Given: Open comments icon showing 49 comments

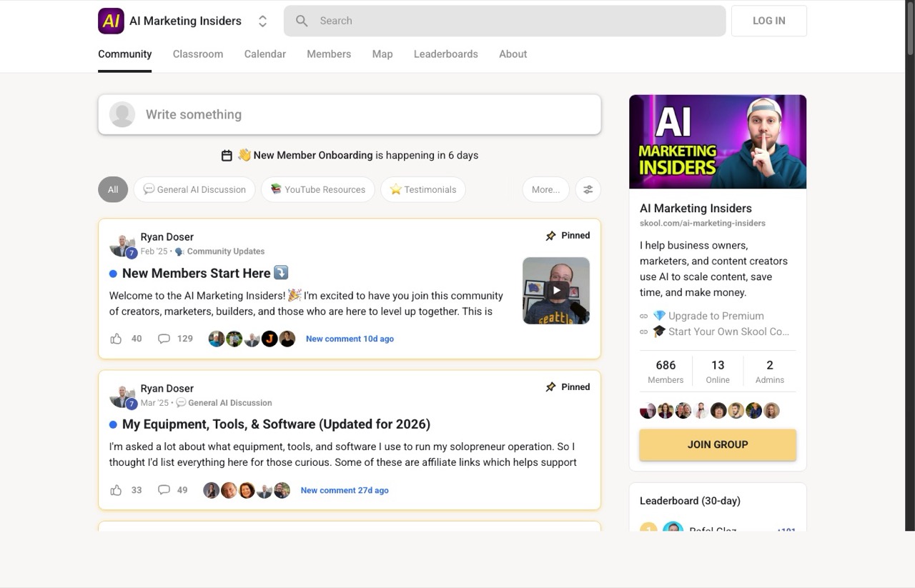Looking at the screenshot, I should point(164,490).
